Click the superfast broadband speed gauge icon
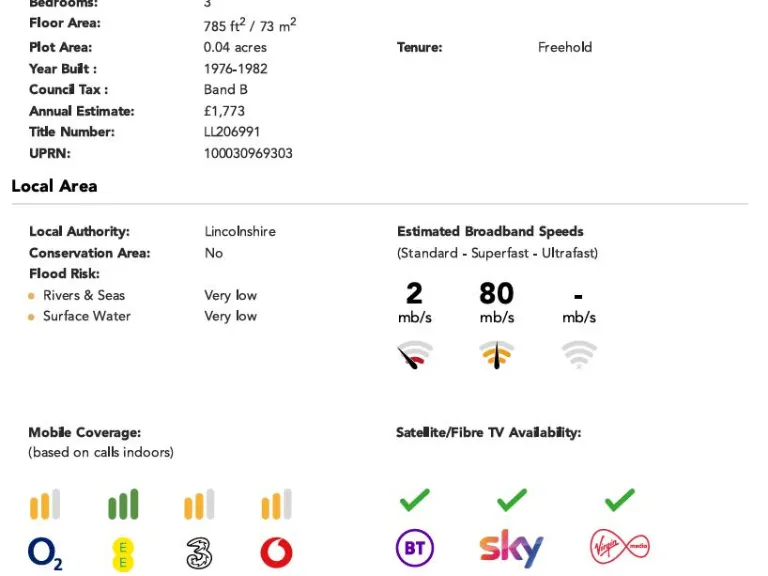Image resolution: width=768 pixels, height=576 pixels. click(x=496, y=355)
